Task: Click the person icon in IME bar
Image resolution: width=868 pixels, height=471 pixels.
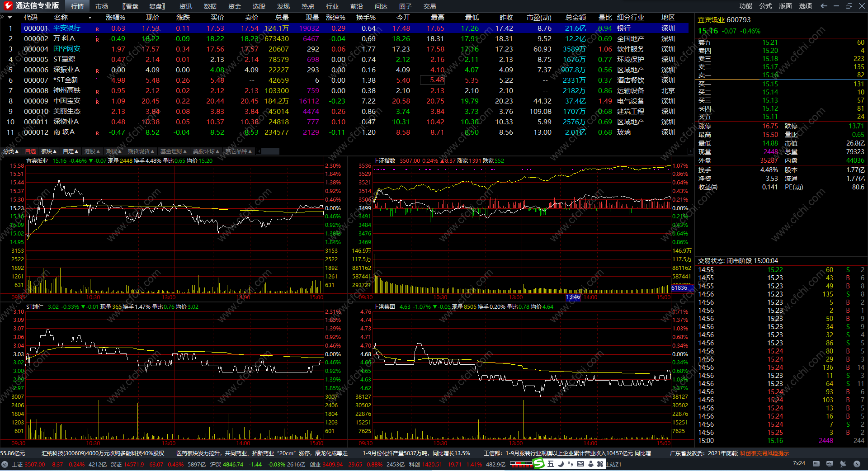Action: (590, 464)
